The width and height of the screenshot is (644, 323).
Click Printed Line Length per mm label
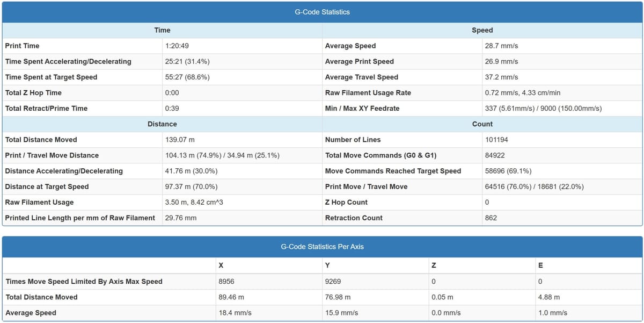[x=80, y=218]
